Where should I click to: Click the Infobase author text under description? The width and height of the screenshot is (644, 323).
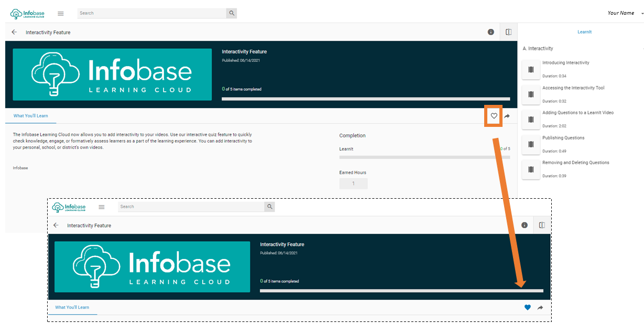(x=20, y=168)
